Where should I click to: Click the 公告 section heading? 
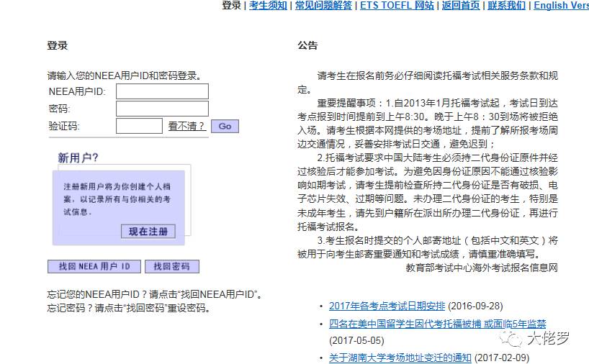[307, 45]
